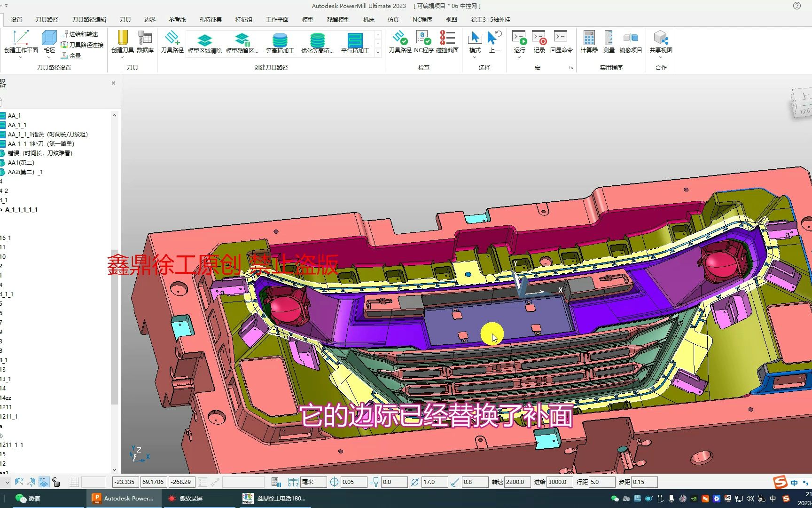Viewport: 812px width, 508px height.
Task: Click the 运行 run macro icon
Action: tap(519, 38)
